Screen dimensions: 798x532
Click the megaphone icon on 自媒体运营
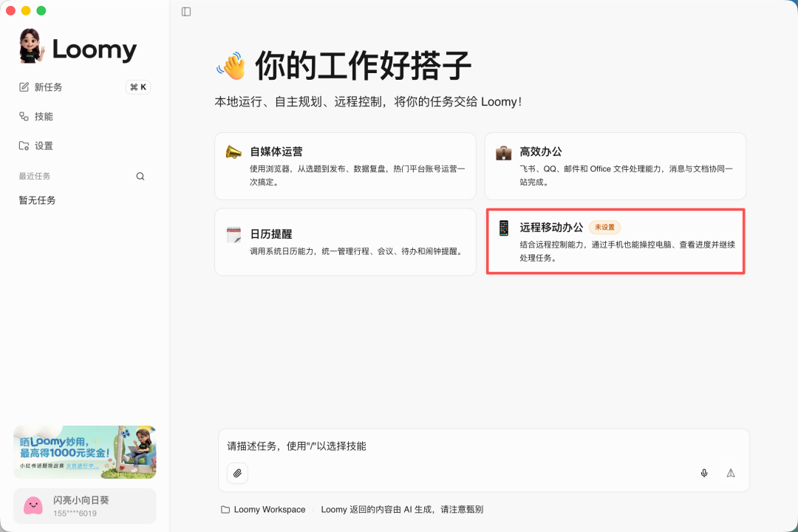[x=233, y=151]
